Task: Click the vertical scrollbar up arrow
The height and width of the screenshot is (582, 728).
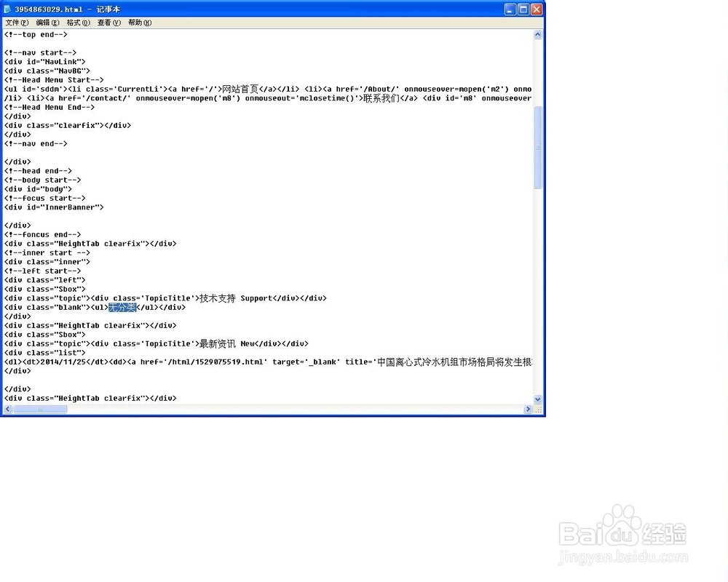Action: [538, 34]
